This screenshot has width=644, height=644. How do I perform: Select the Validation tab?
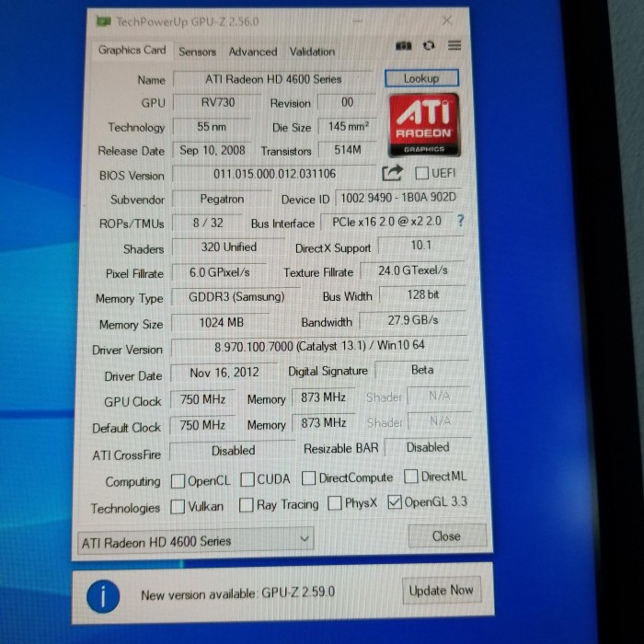pos(312,52)
